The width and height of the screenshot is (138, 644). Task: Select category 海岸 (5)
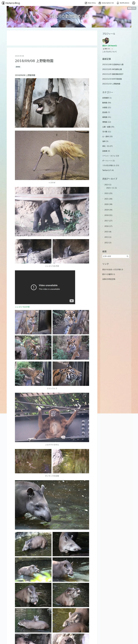pos(105,141)
